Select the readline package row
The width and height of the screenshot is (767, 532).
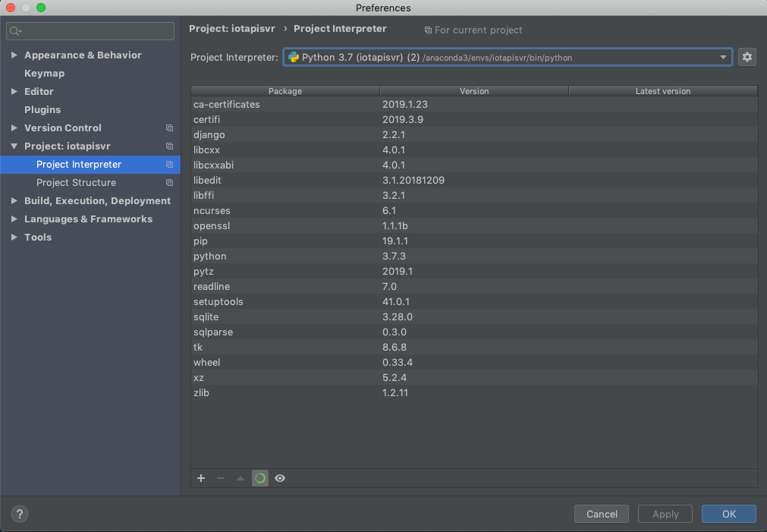pos(474,286)
